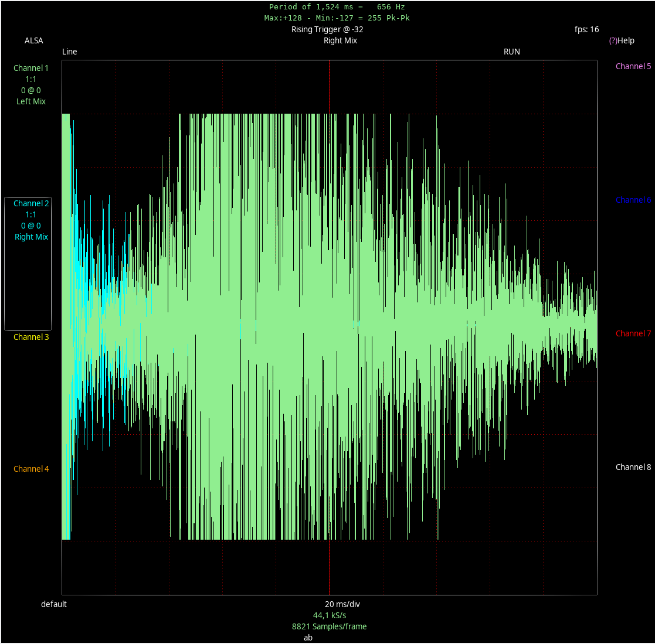Click the ALSA sound source label

(34, 40)
